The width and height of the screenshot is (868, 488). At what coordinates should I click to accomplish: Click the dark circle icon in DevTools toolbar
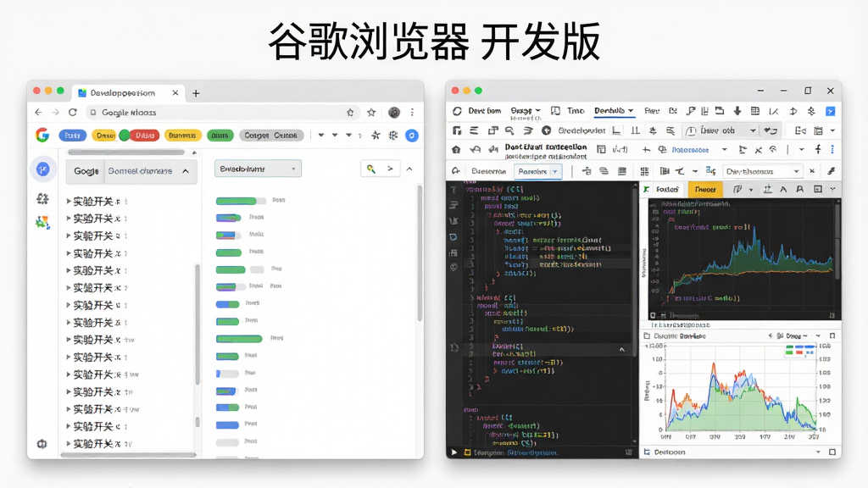click(547, 130)
